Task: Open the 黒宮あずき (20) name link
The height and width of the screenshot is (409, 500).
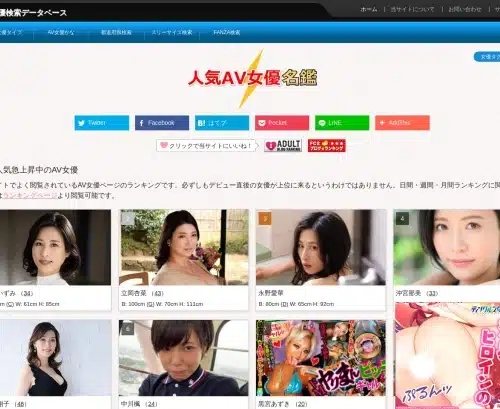Action: pyautogui.click(x=283, y=404)
